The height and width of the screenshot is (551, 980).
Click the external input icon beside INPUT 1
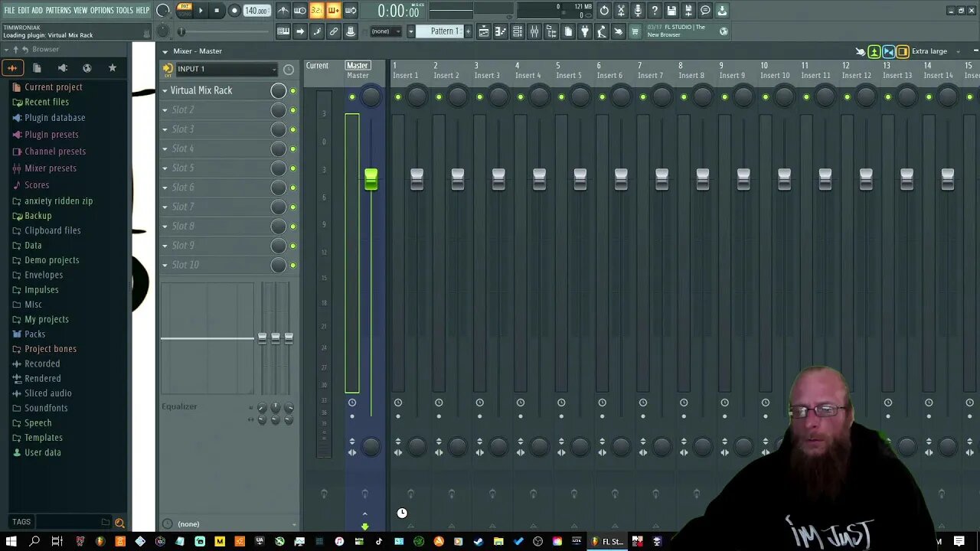(168, 69)
